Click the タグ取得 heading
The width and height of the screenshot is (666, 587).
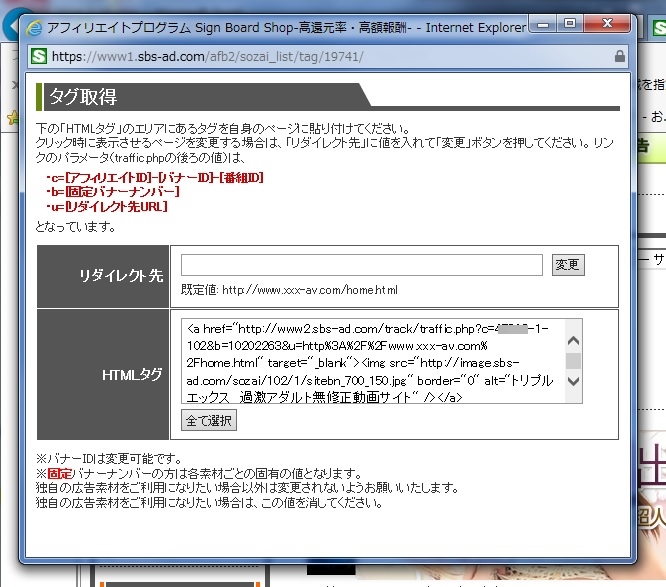tap(83, 96)
